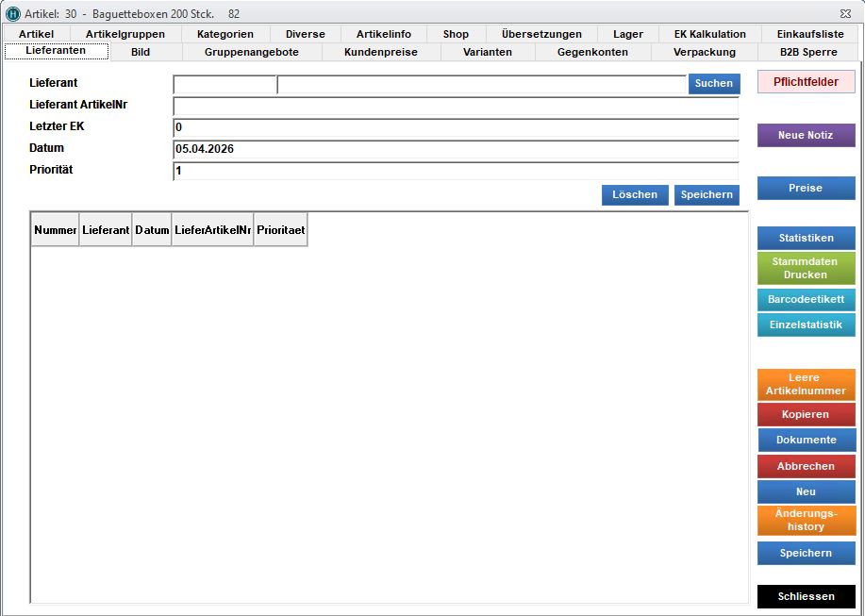Sort by the LieferArtikelNr column header

point(212,230)
